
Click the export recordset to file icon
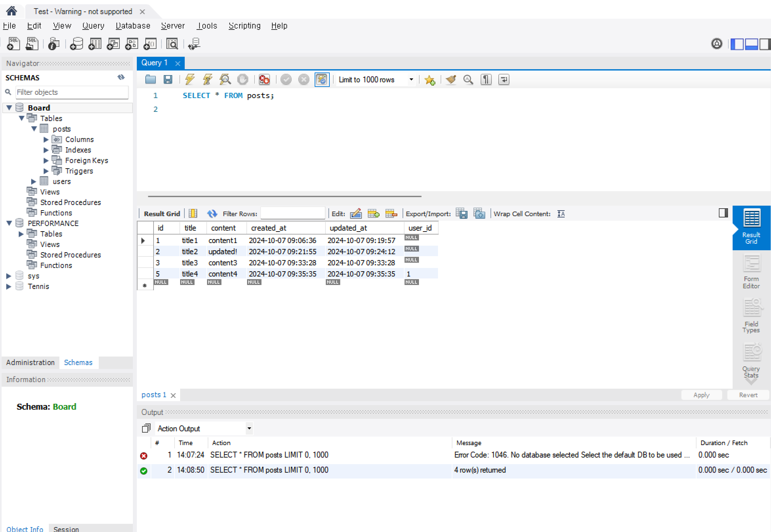click(462, 214)
